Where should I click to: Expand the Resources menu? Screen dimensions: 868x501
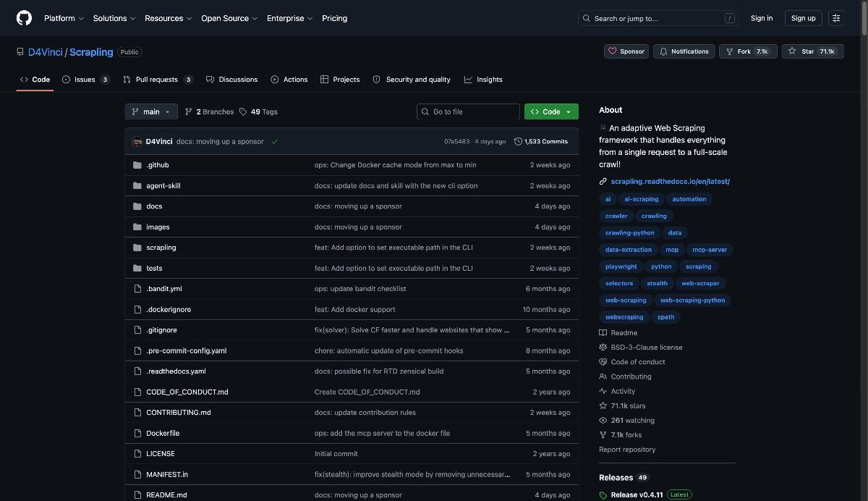(169, 18)
